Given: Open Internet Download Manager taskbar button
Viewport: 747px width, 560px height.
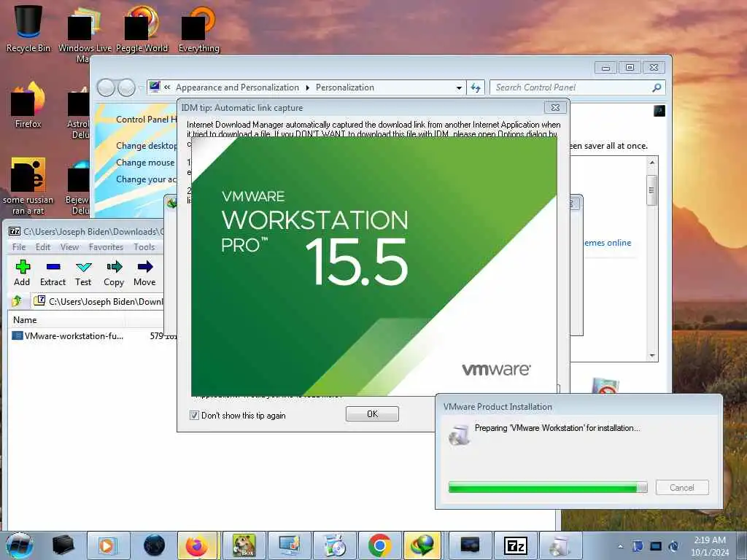Looking at the screenshot, I should tap(423, 545).
